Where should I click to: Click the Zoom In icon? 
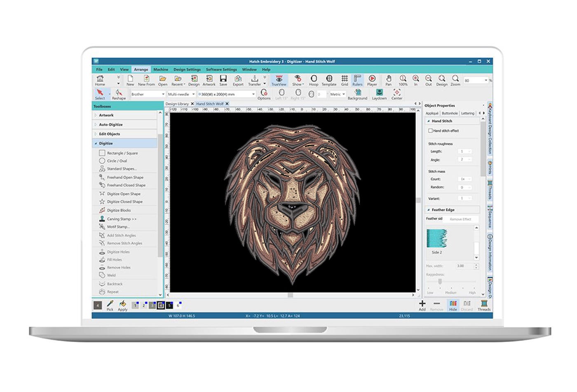[x=415, y=80]
